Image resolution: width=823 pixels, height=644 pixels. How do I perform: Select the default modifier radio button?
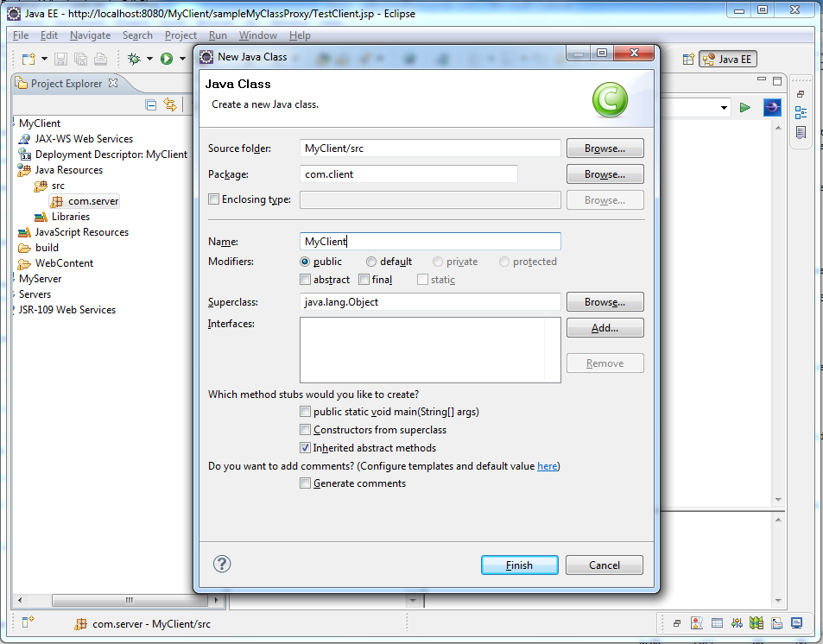tap(371, 262)
